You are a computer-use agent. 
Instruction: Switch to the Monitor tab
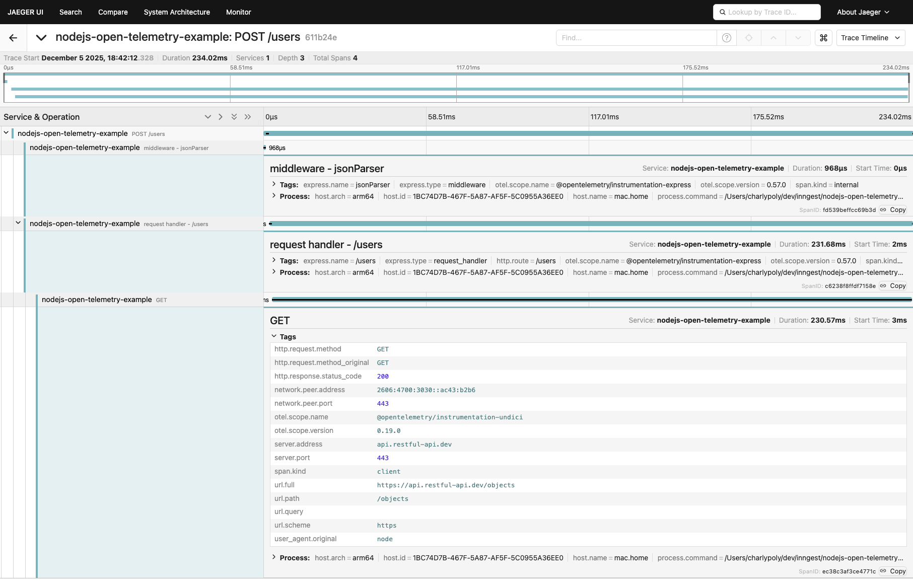pos(238,12)
